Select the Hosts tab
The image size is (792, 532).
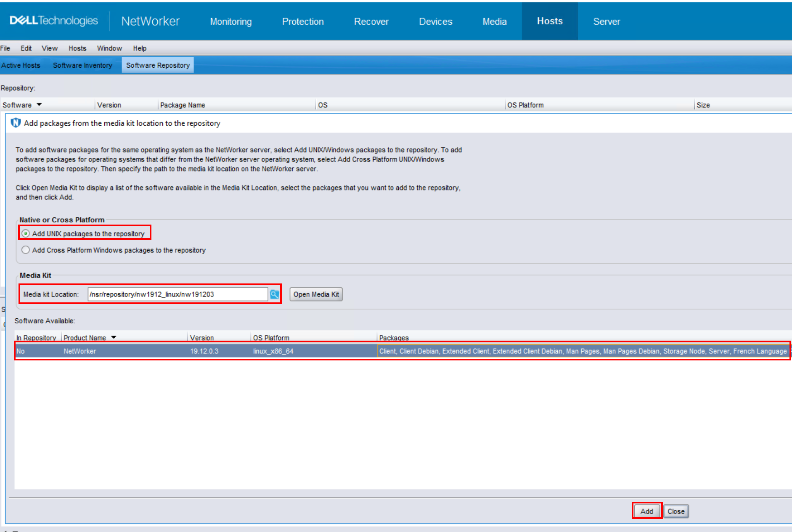550,21
